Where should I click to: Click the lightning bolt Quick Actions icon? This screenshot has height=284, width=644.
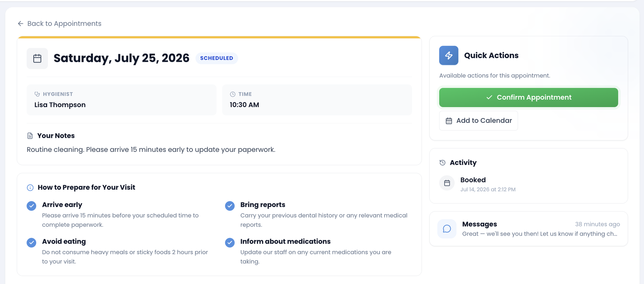449,56
